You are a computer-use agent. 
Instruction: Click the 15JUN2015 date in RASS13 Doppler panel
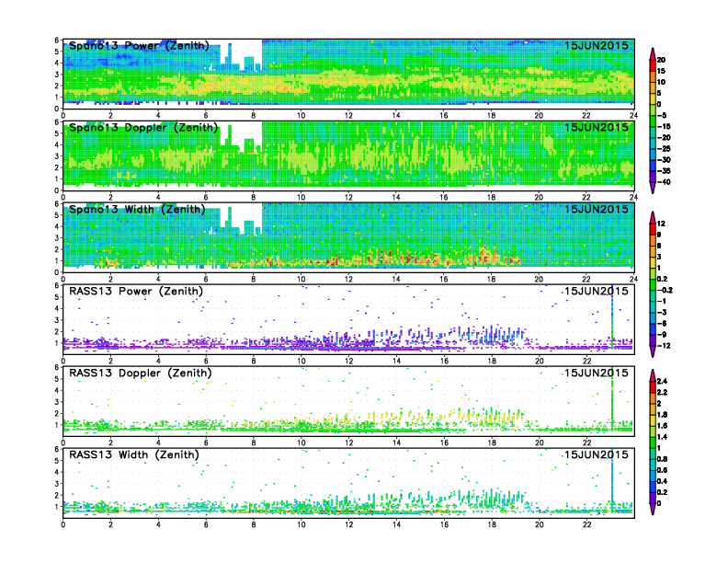pos(597,373)
